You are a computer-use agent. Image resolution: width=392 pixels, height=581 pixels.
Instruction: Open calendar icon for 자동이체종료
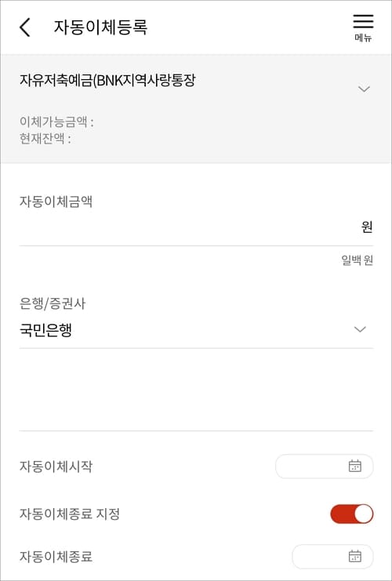pos(355,556)
